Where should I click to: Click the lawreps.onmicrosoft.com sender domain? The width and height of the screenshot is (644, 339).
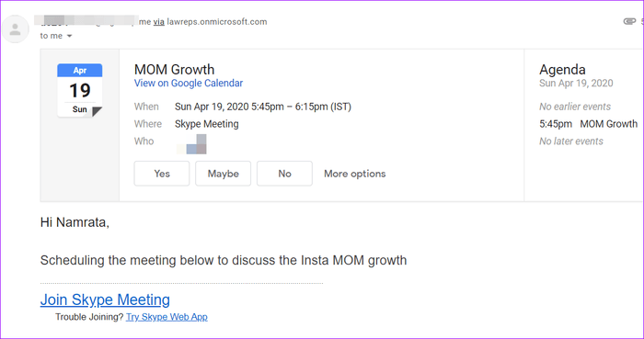(217, 22)
